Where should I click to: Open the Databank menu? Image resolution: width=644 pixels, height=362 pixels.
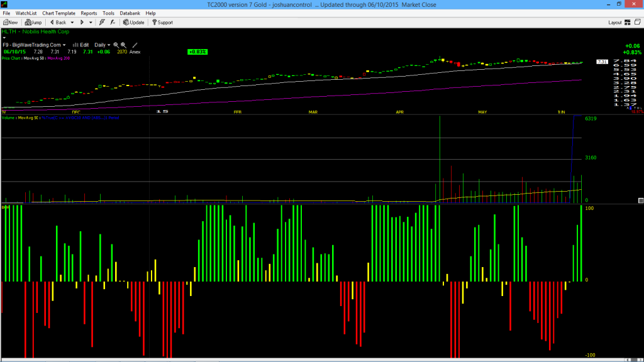[130, 13]
